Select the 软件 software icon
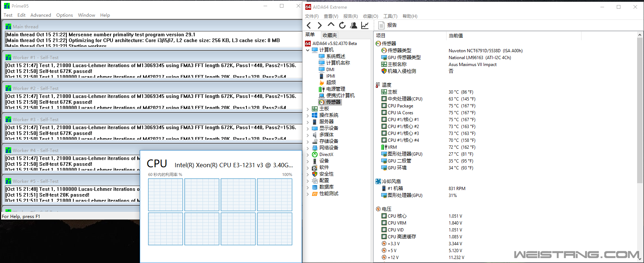 (x=315, y=167)
